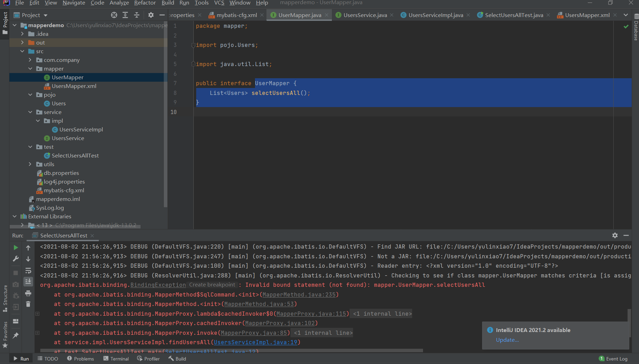Collapse the mapperdemo root node
639x364 pixels.
pos(15,25)
